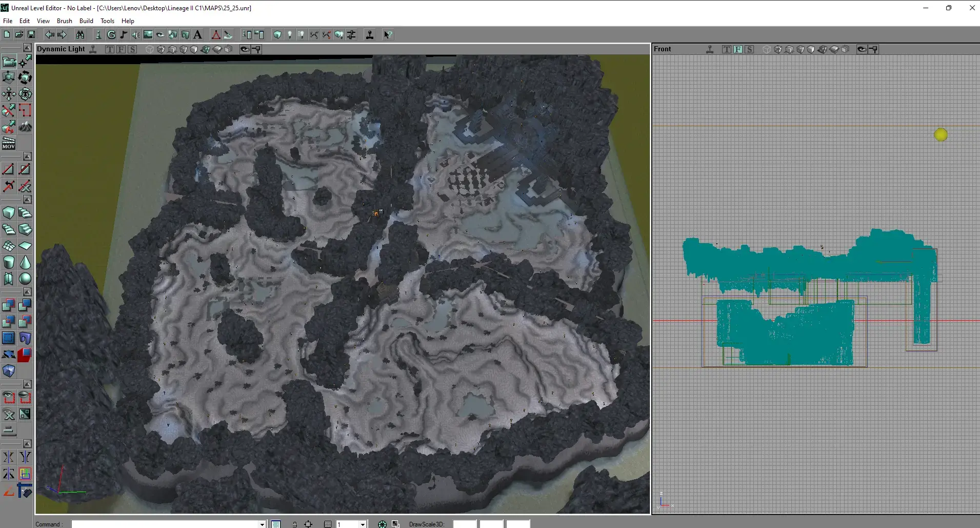The height and width of the screenshot is (528, 980).
Task: Open the File menu
Action: coord(8,21)
